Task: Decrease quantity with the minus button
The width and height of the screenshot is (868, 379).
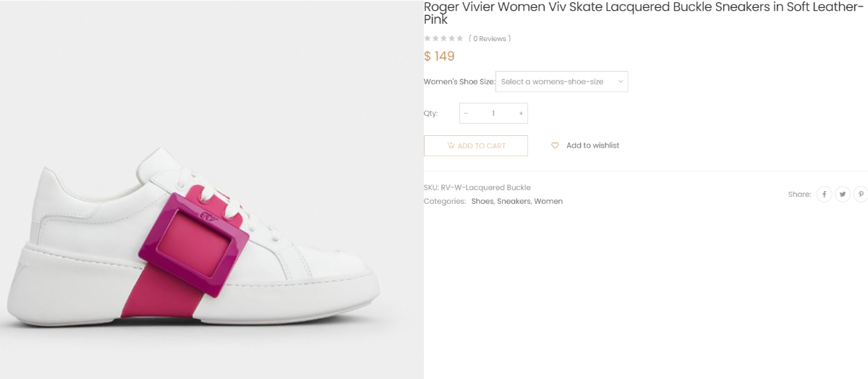Action: (466, 114)
